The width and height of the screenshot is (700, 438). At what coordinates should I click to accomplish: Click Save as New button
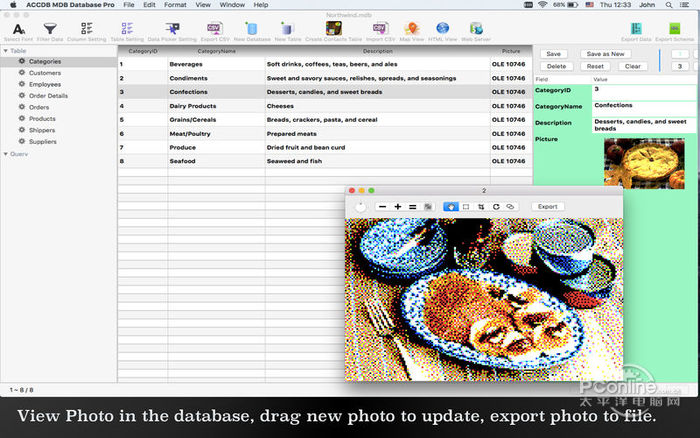pos(605,54)
